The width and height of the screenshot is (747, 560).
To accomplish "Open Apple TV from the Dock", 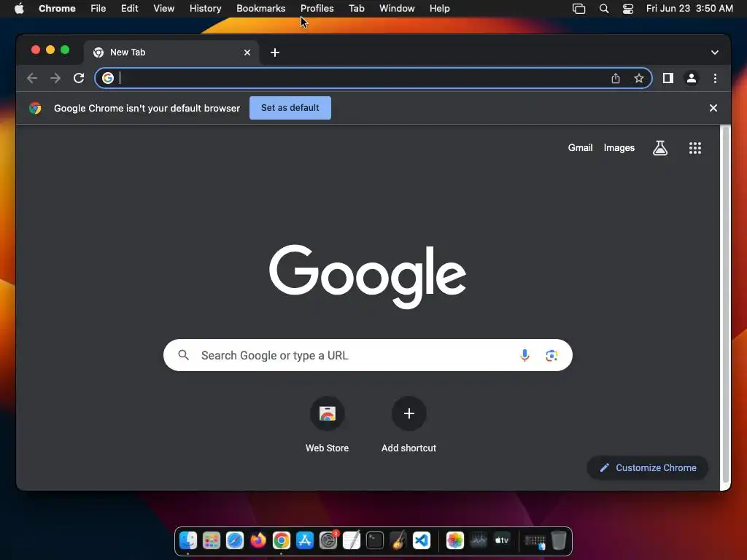I will click(x=502, y=540).
